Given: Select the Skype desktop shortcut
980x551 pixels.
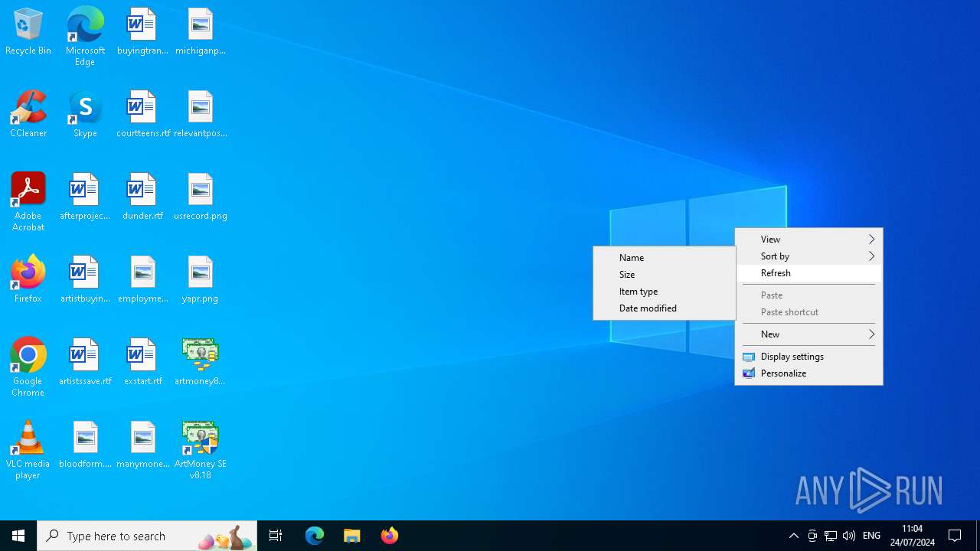Looking at the screenshot, I should tap(85, 115).
